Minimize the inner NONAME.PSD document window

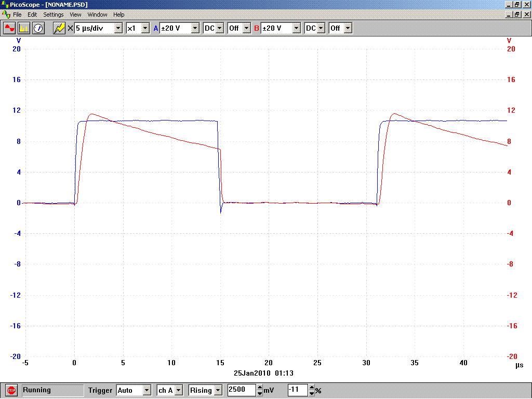[509, 15]
